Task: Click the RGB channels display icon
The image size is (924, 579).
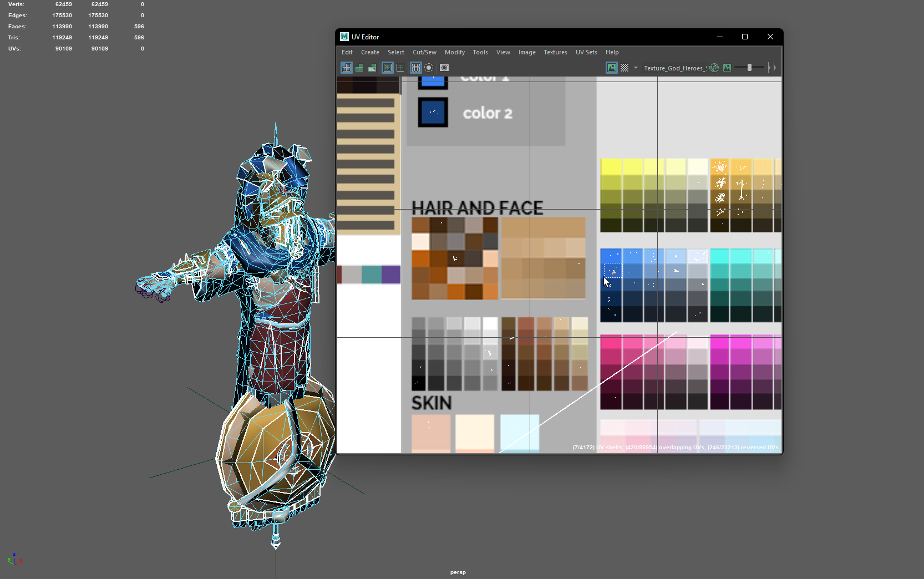Action: 714,68
